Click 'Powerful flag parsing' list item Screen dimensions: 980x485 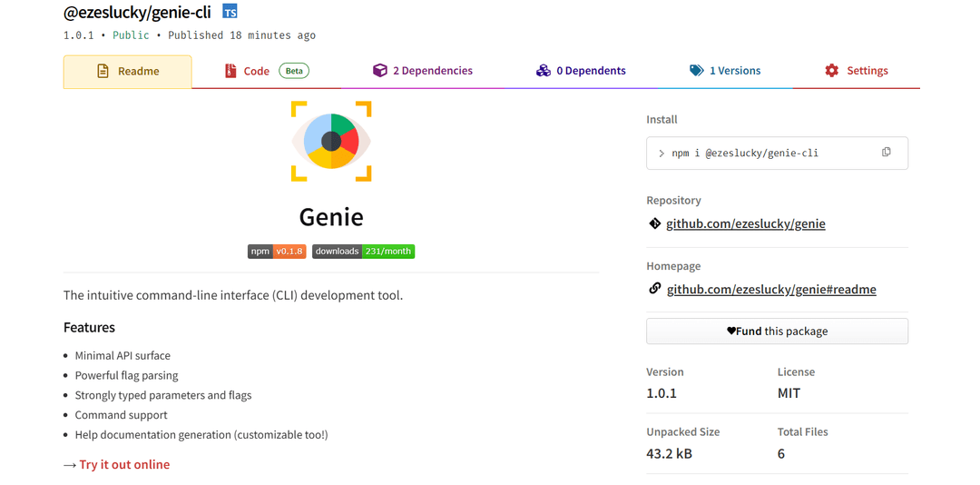point(126,375)
